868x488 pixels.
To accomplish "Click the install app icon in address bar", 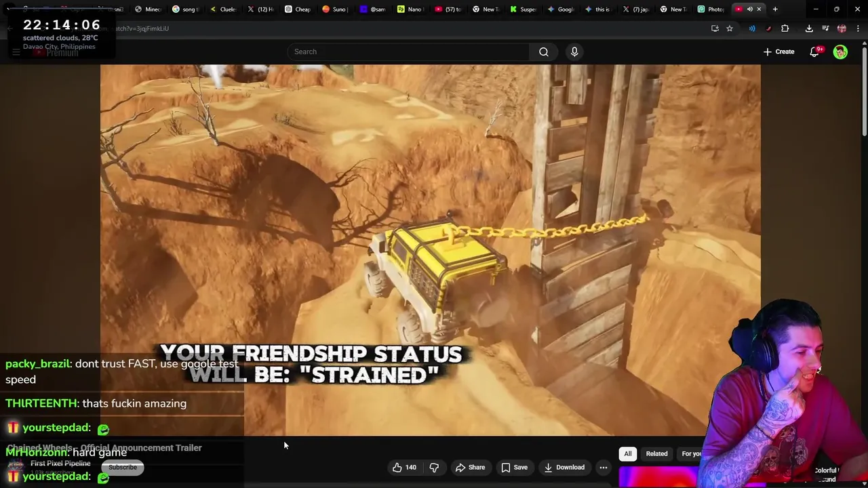I will click(x=715, y=28).
